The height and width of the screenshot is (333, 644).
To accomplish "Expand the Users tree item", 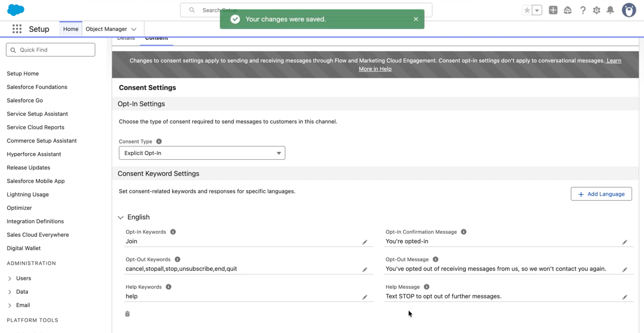I will [9, 279].
